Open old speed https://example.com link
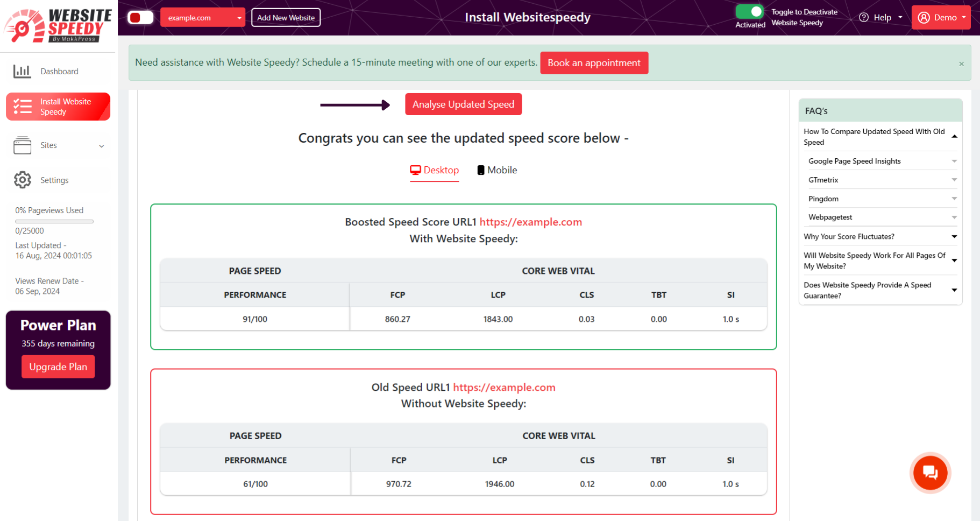The height and width of the screenshot is (521, 980). point(504,388)
